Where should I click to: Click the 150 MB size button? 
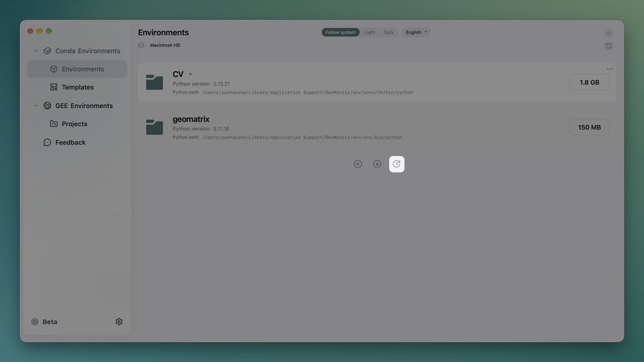coord(589,127)
